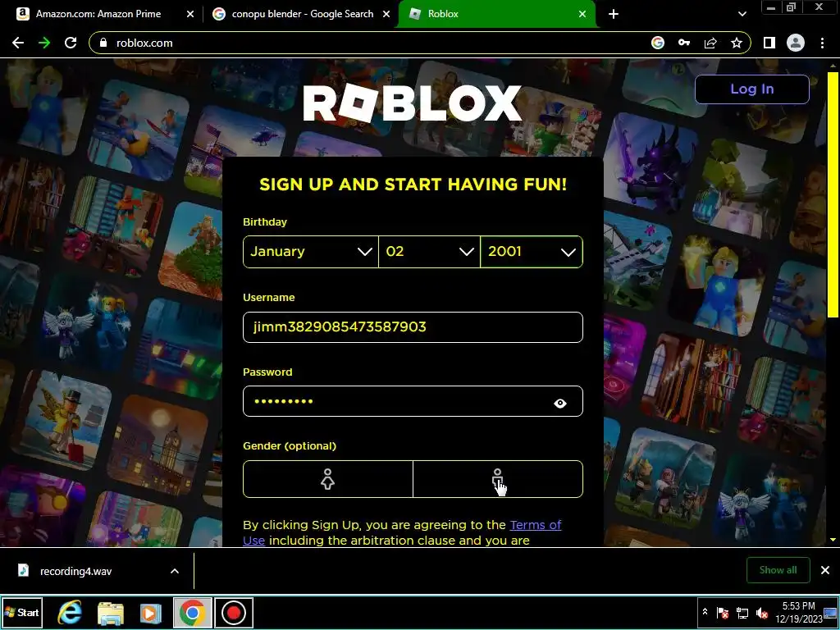
Task: Click Show all downloads
Action: (x=778, y=570)
